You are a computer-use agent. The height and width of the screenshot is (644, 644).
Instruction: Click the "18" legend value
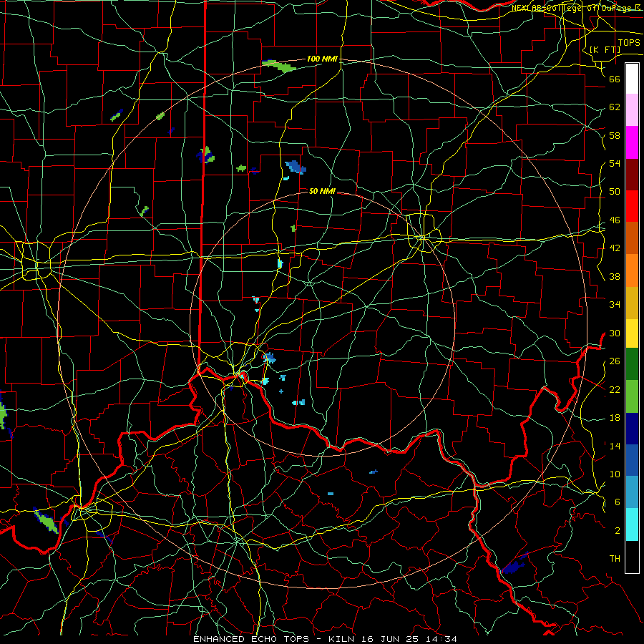[615, 418]
